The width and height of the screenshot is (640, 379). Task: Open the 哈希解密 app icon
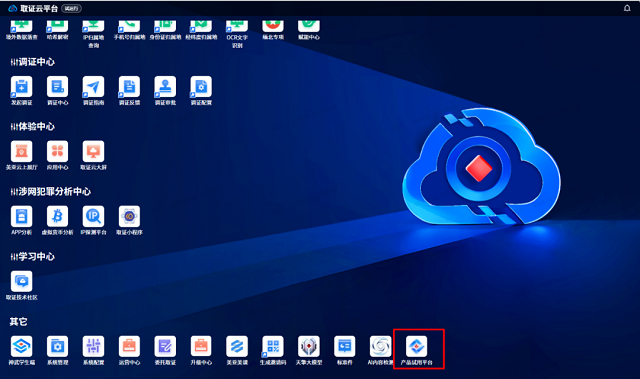[58, 26]
